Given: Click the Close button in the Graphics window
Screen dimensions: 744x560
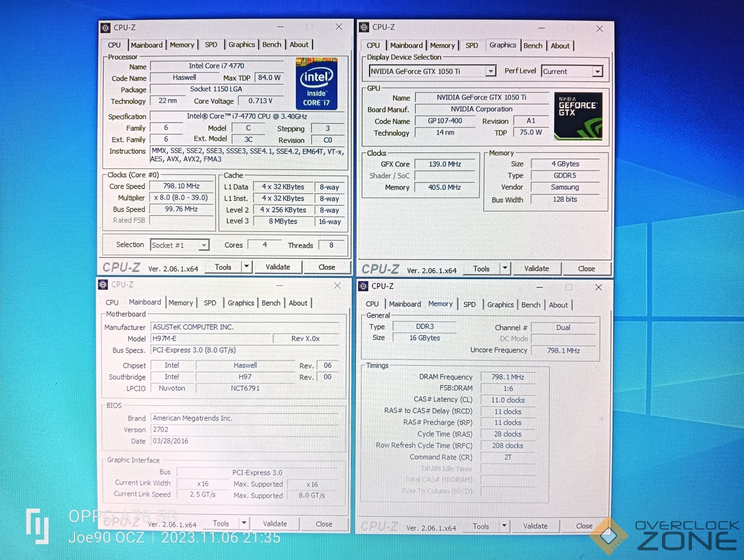Looking at the screenshot, I should coord(586,268).
